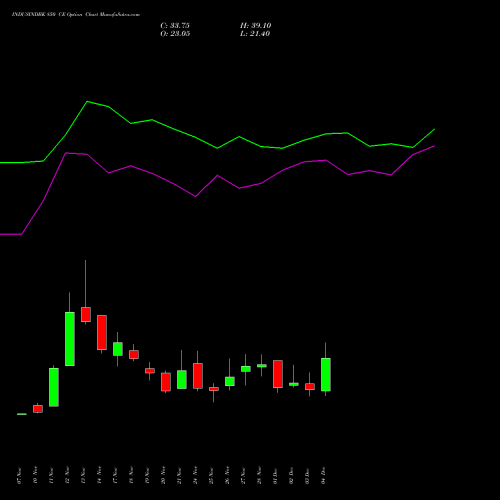
Task: Click the 27 Nov date label
Action: pyautogui.click(x=243, y=476)
